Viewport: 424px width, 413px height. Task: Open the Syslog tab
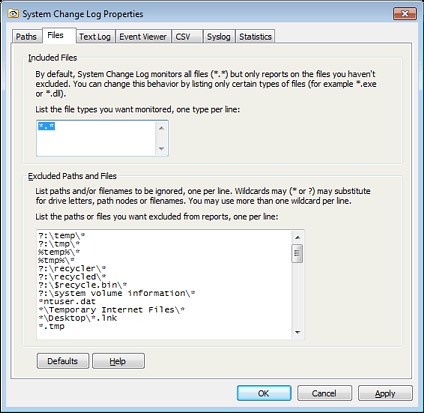[219, 37]
